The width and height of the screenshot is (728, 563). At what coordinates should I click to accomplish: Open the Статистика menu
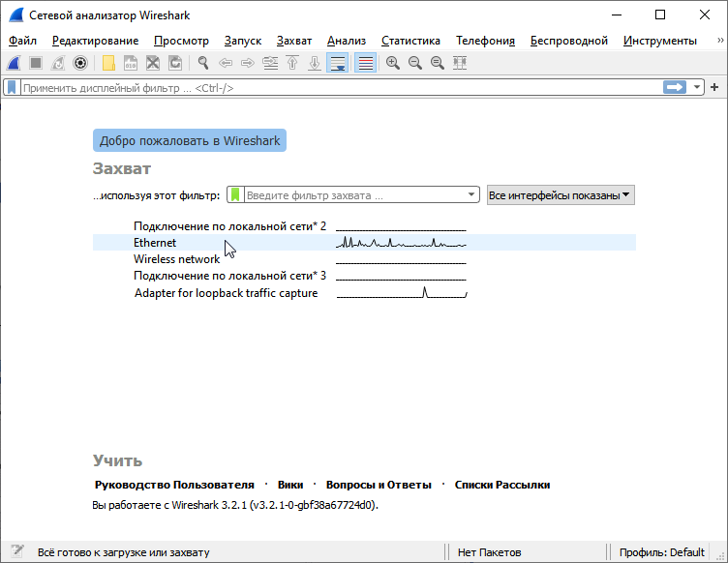410,41
